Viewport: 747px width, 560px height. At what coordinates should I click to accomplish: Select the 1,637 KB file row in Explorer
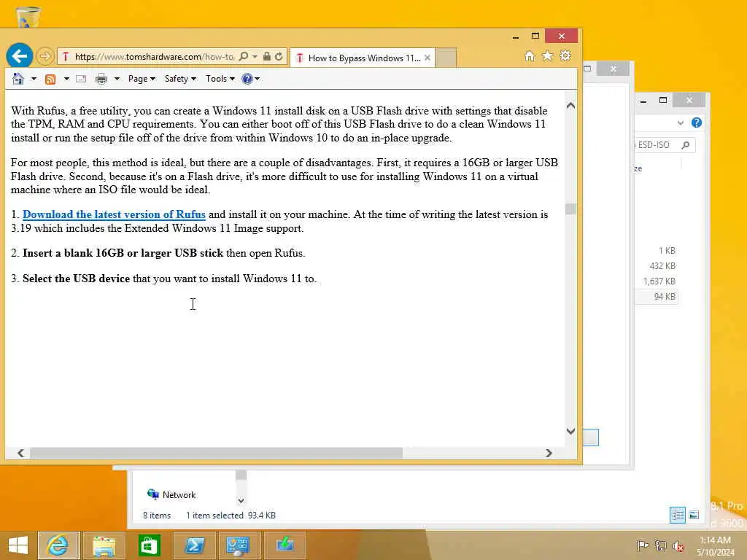[x=656, y=281]
